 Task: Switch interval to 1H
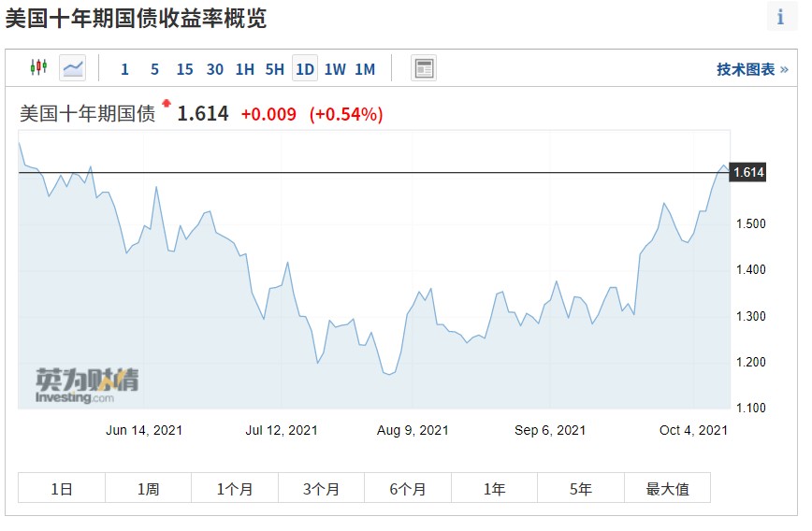245,69
